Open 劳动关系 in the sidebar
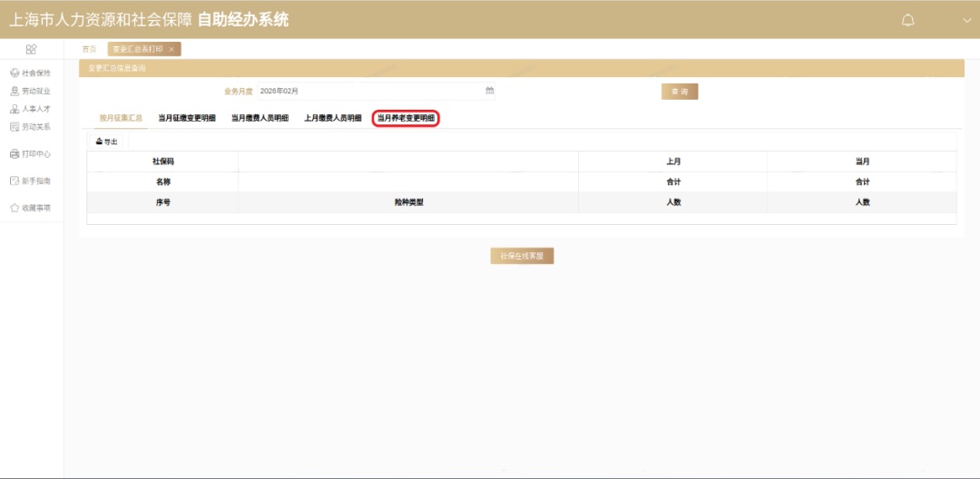Viewport: 980px width, 479px height. coord(31,127)
